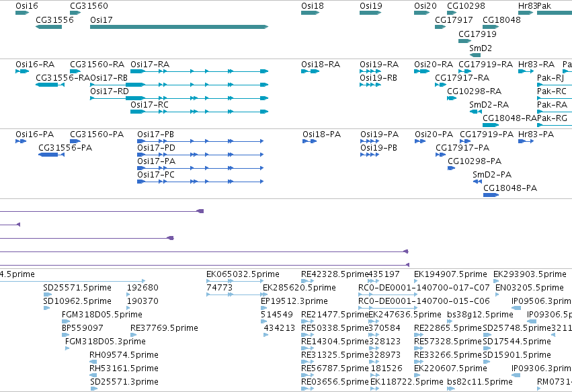The width and height of the screenshot is (572, 392).
Task: Select the Osi18 gene feature
Action: point(310,13)
